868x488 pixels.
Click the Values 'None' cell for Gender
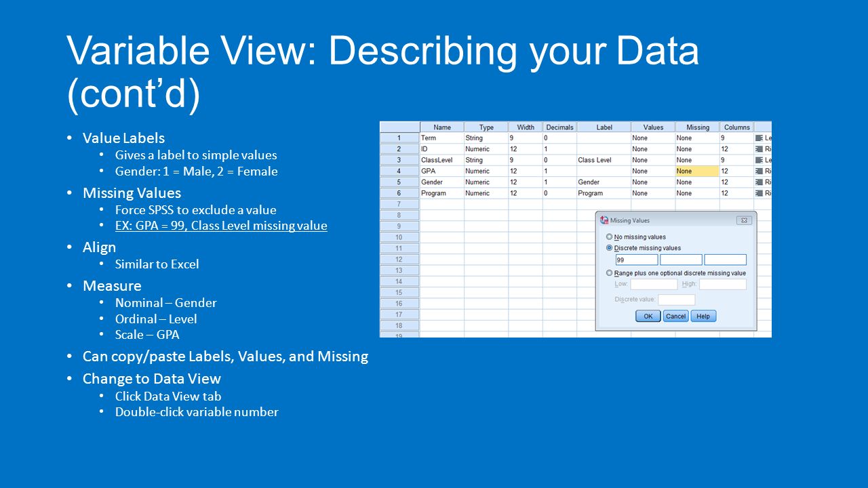653,182
